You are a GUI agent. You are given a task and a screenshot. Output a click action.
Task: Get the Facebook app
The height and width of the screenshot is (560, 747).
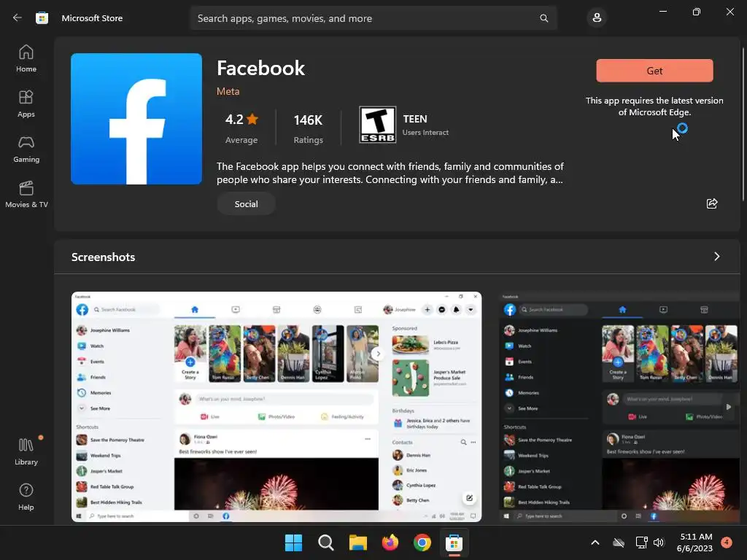tap(654, 71)
